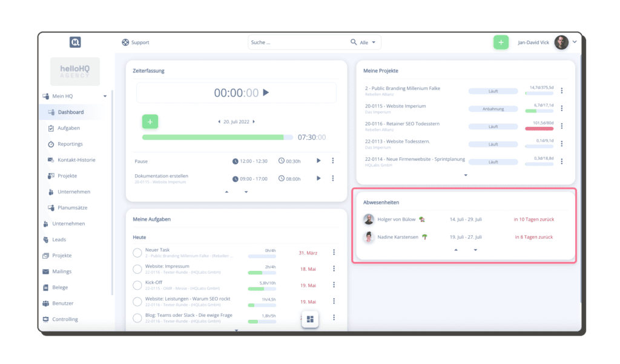This screenshot has width=620, height=364.
Task: Open Support via the lifebuoy icon
Action: pyautogui.click(x=125, y=42)
